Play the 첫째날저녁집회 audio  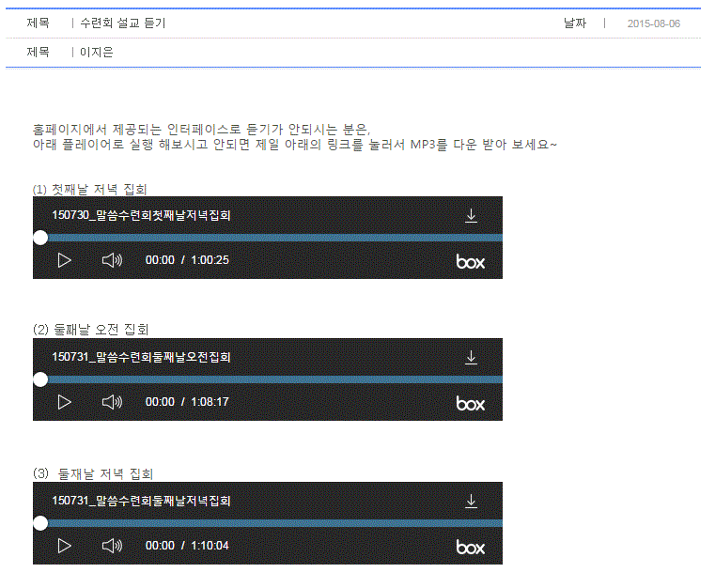(x=64, y=260)
